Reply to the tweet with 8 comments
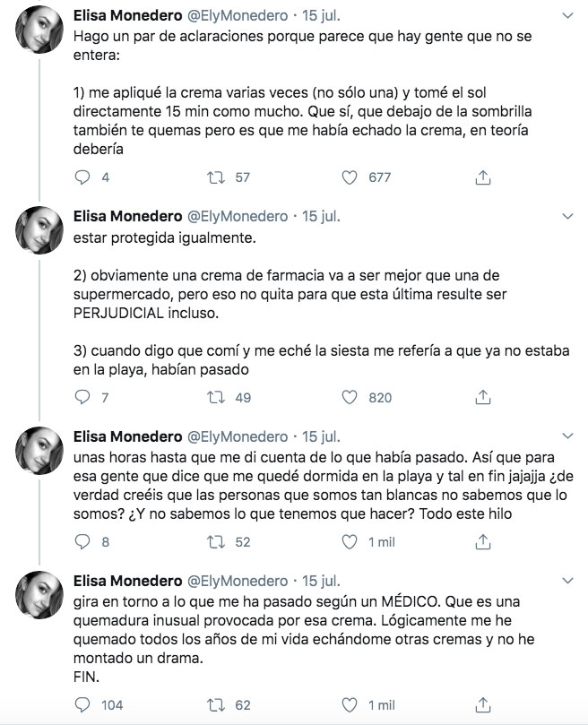This screenshot has width=588, height=725. tap(82, 542)
